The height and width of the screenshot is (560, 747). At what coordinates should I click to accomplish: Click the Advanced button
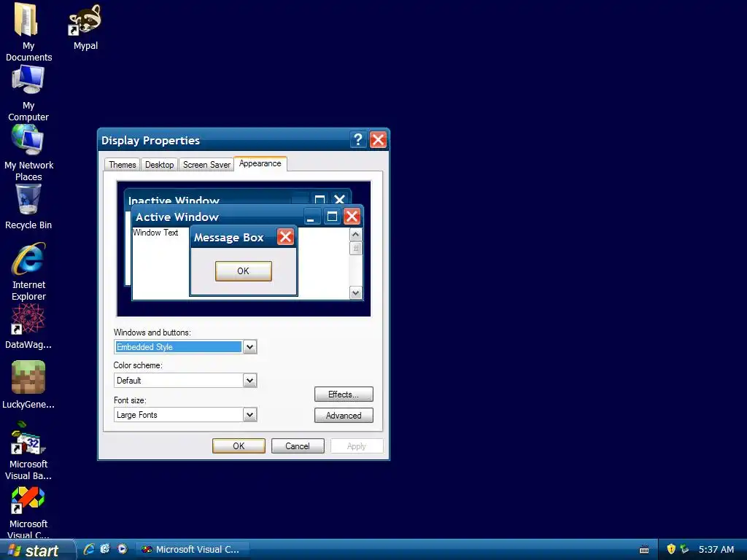344,415
